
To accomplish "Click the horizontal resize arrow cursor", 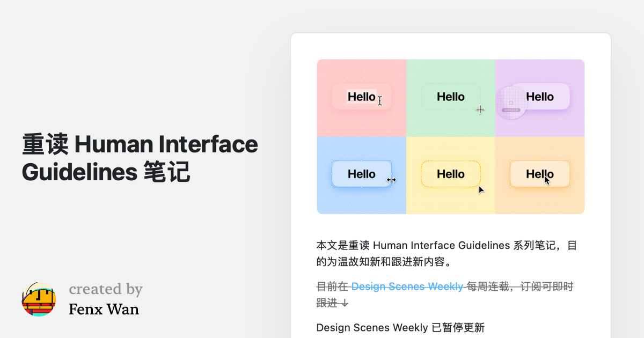I will tap(391, 180).
